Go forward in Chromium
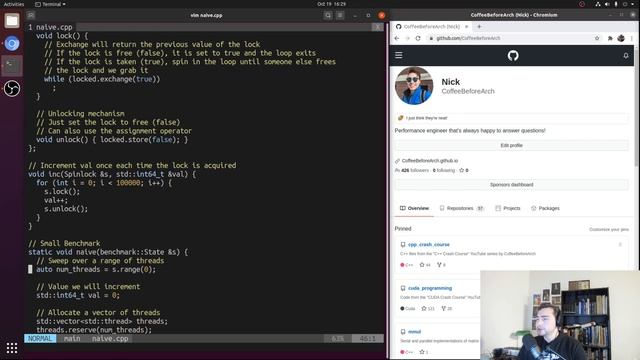The height and width of the screenshot is (360, 640). pos(407,38)
